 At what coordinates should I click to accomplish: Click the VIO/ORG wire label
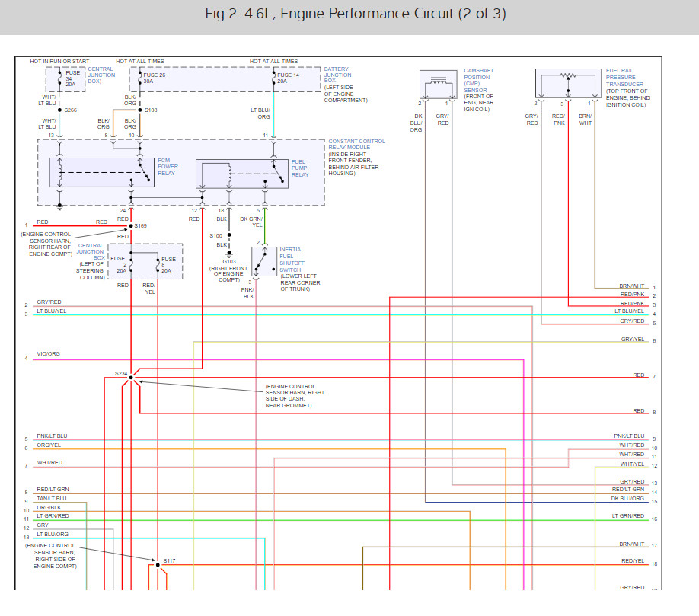[48, 354]
